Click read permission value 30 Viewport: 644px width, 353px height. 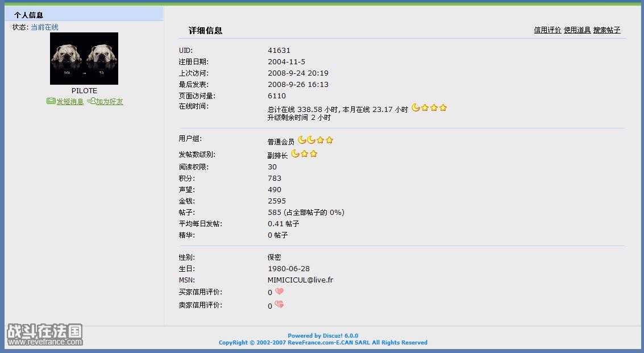(272, 167)
